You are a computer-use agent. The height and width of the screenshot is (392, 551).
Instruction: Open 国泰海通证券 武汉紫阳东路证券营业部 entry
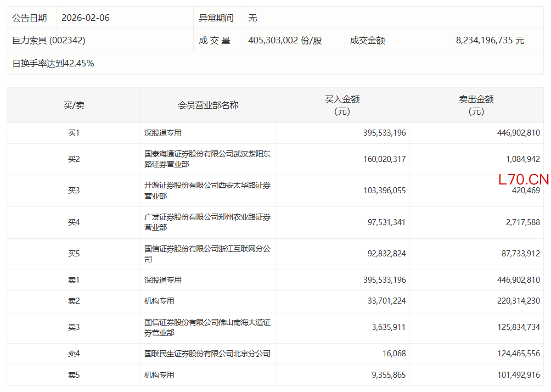(207, 159)
